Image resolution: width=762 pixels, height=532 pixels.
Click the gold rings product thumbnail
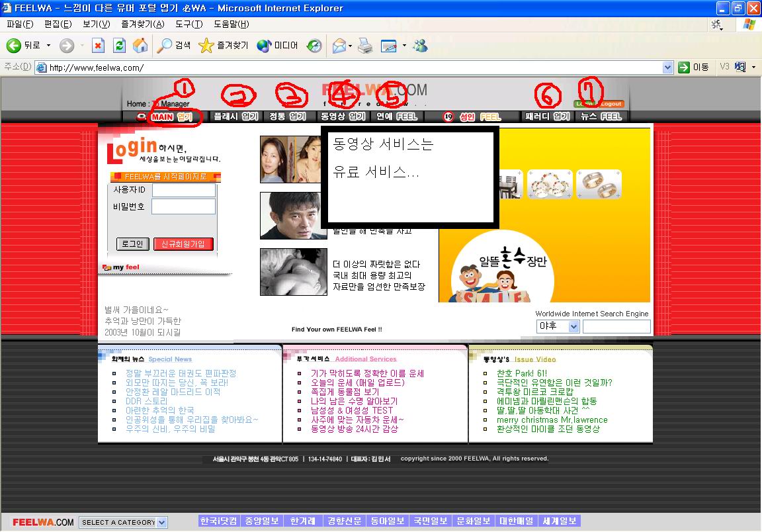pyautogui.click(x=599, y=185)
